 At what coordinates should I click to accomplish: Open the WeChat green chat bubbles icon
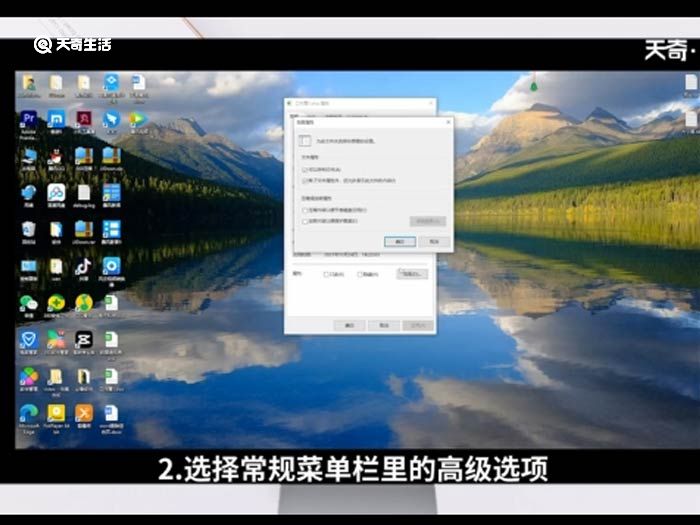(x=29, y=304)
